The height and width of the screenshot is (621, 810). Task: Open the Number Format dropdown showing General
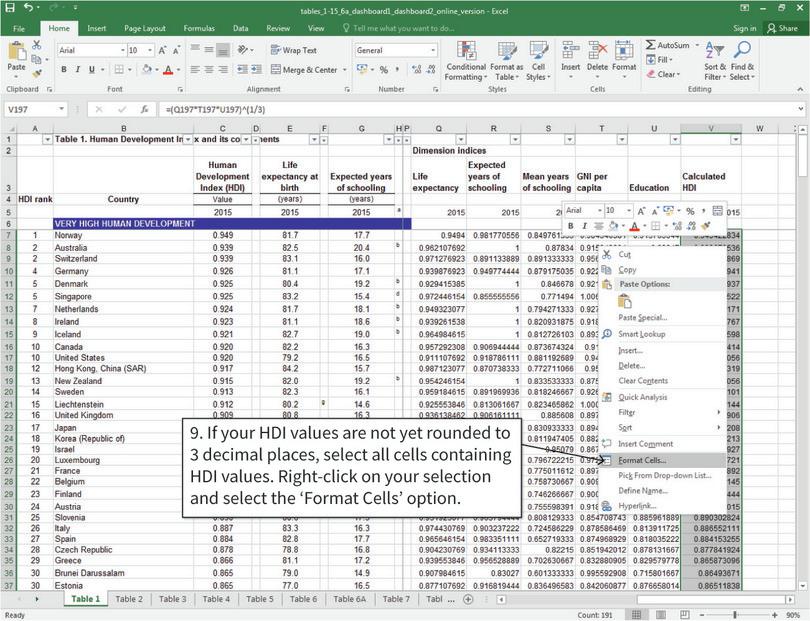pos(395,48)
